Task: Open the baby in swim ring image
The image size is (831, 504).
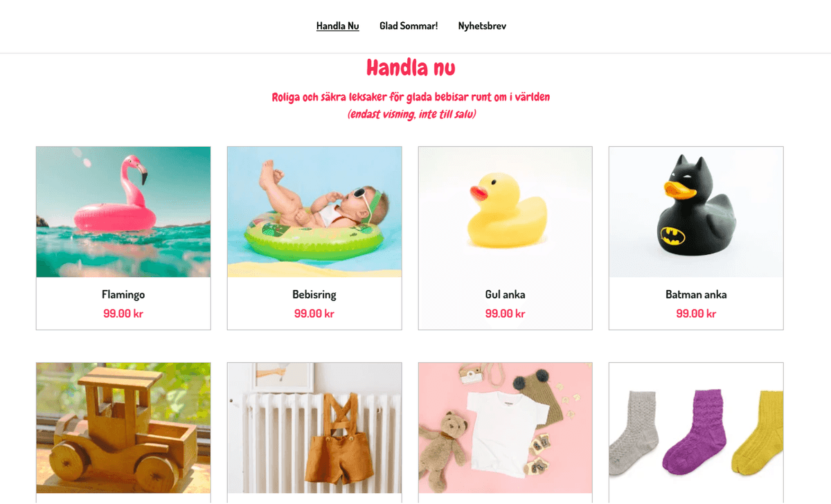Action: point(314,212)
